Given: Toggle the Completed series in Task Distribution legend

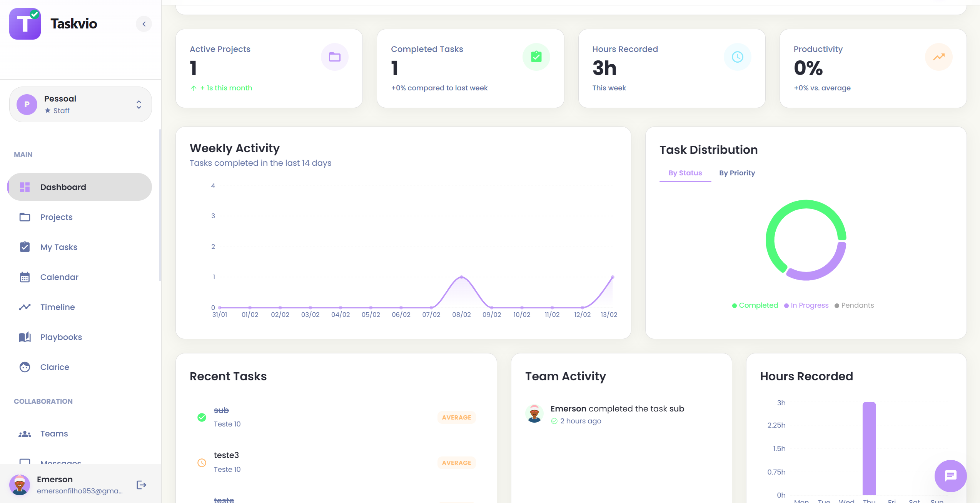Looking at the screenshot, I should point(754,305).
